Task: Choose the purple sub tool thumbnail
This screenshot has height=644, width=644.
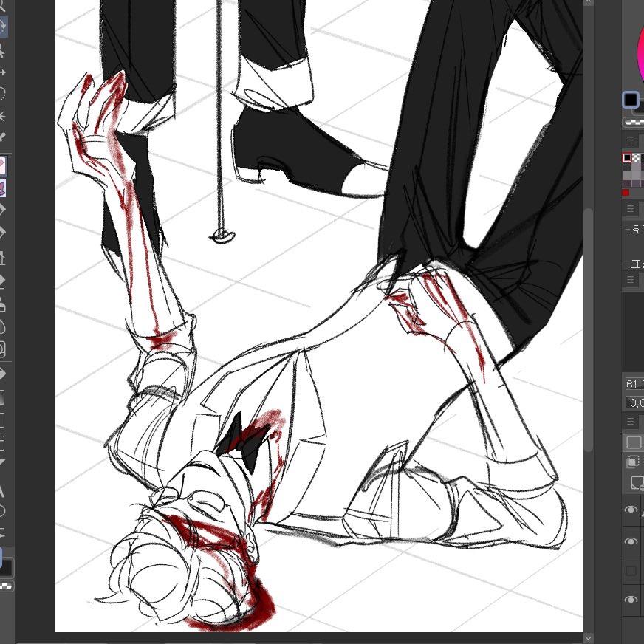Action: click(2, 189)
